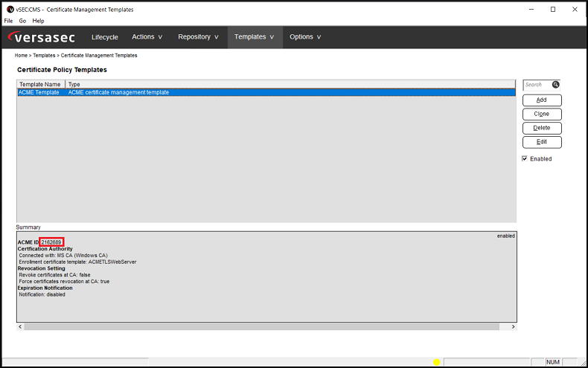
Task: Expand the Actions dropdown menu
Action: coord(147,36)
